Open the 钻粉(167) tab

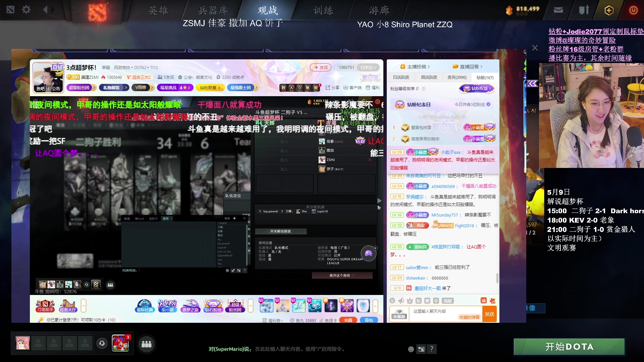tap(485, 77)
